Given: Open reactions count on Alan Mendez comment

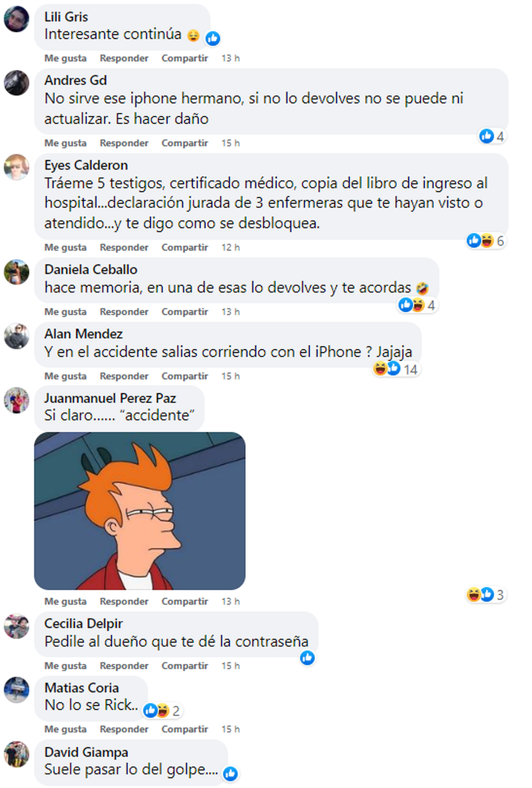Looking at the screenshot, I should pos(395,369).
